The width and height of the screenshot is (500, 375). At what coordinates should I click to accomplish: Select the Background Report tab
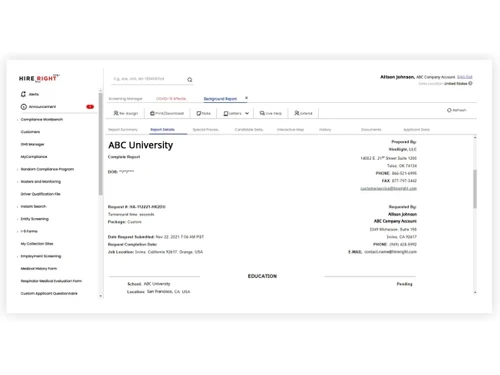220,99
